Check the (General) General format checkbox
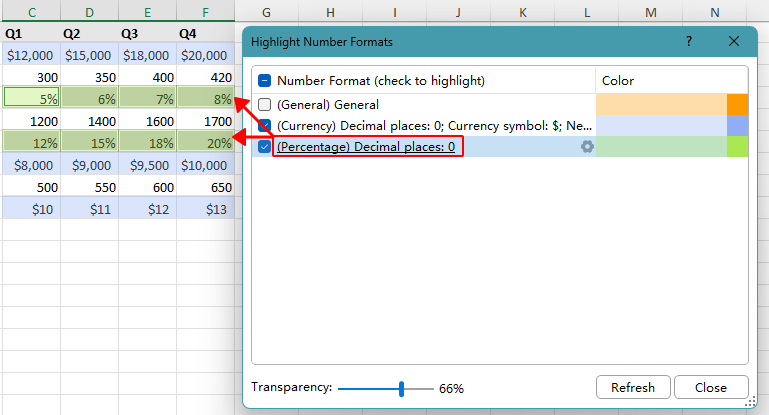Viewport: 769px width, 415px height. [x=265, y=105]
